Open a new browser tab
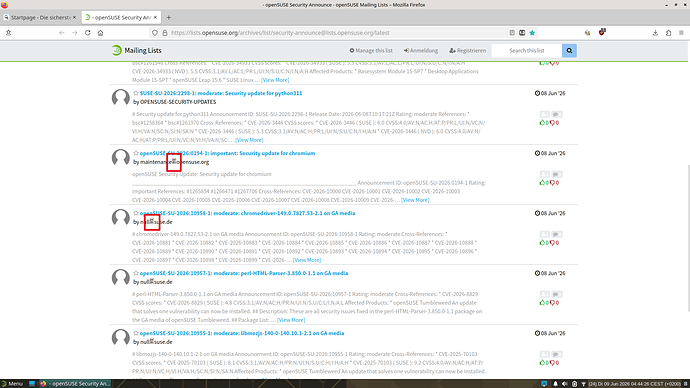This screenshot has width=690, height=388. click(x=169, y=18)
